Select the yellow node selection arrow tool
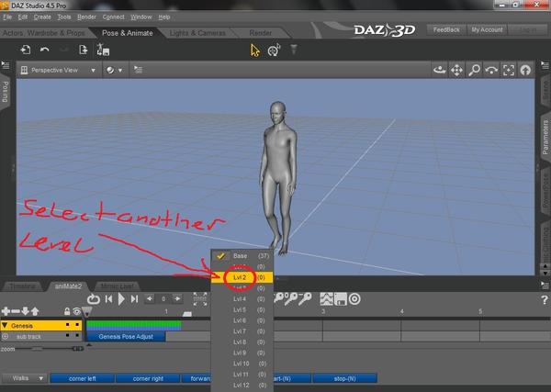 click(x=254, y=50)
